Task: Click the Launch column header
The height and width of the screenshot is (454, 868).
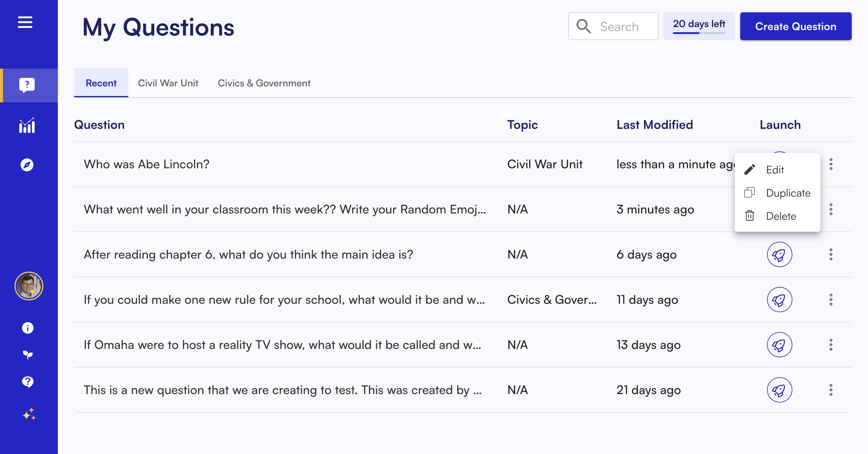Action: click(x=780, y=125)
